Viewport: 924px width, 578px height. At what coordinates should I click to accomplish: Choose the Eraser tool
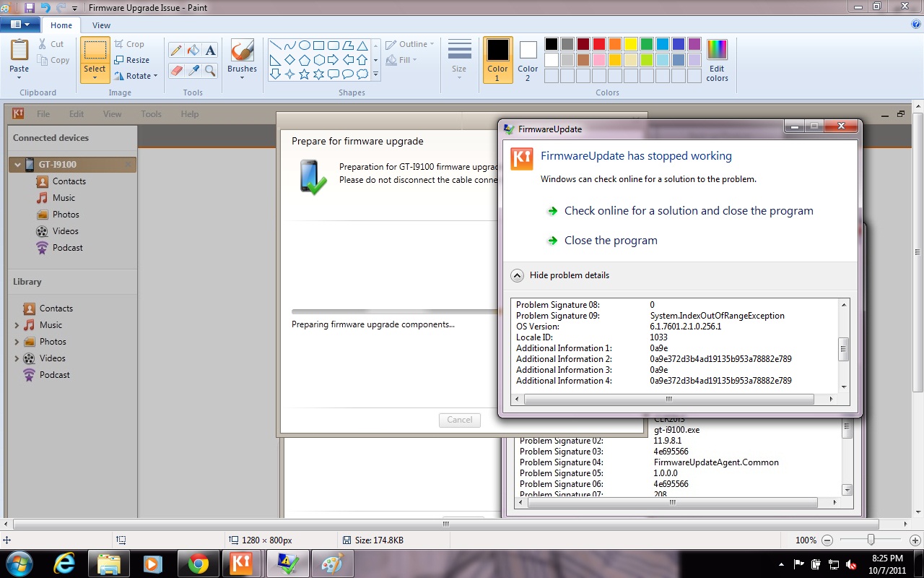tap(175, 70)
